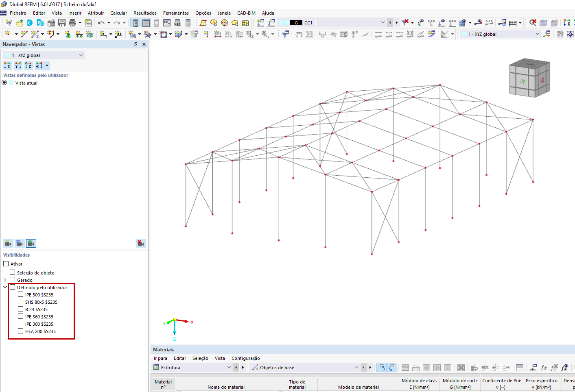Click the view in Y direction icon
This screenshot has height=392, width=575.
pyautogui.click(x=18, y=65)
